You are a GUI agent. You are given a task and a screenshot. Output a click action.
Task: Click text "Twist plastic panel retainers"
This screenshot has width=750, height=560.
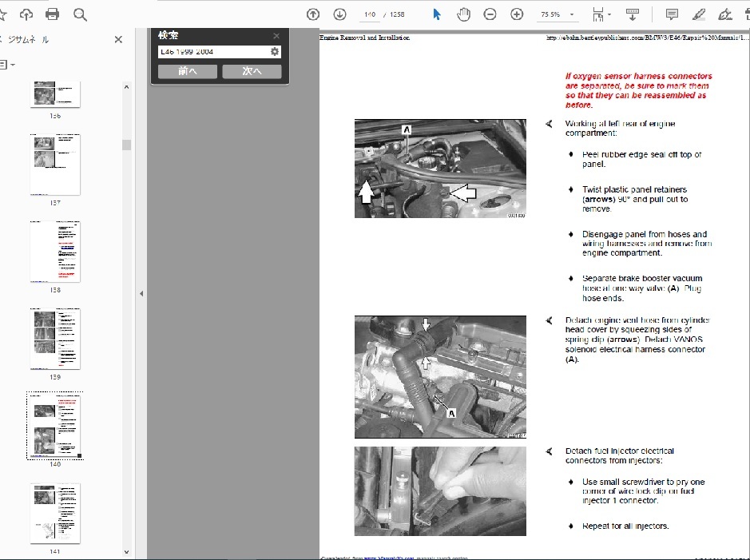coord(634,189)
